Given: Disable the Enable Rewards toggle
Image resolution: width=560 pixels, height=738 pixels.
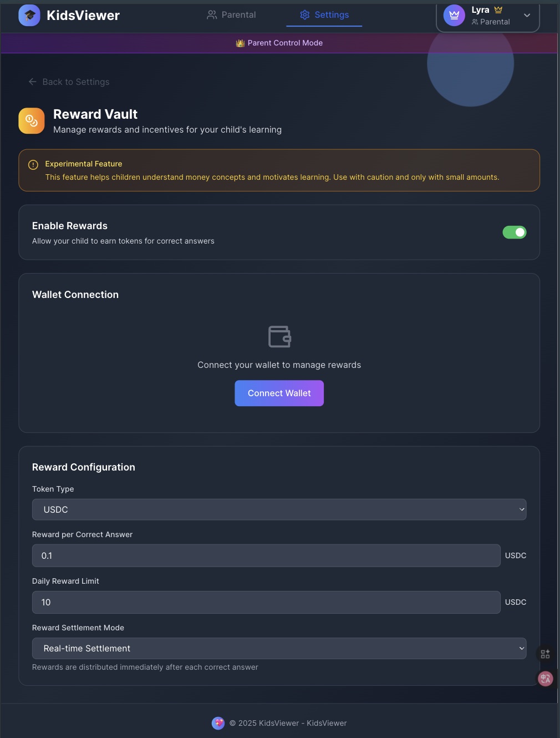Looking at the screenshot, I should 515,232.
